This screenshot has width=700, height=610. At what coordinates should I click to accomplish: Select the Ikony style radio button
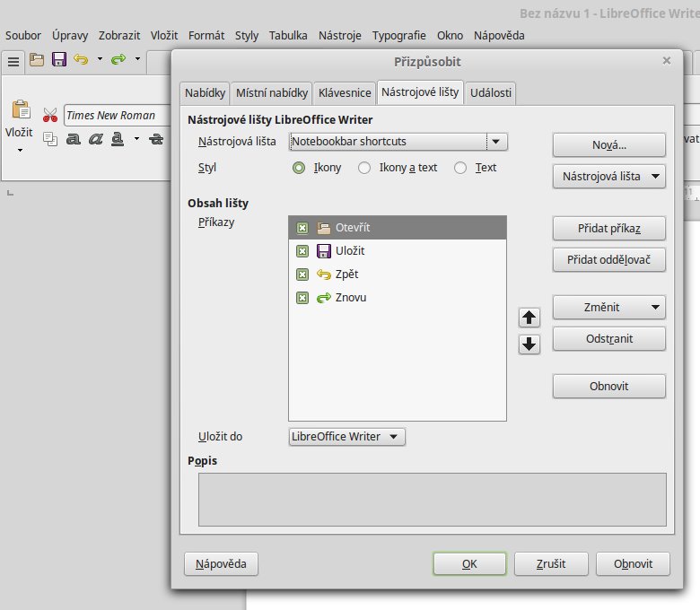click(299, 168)
